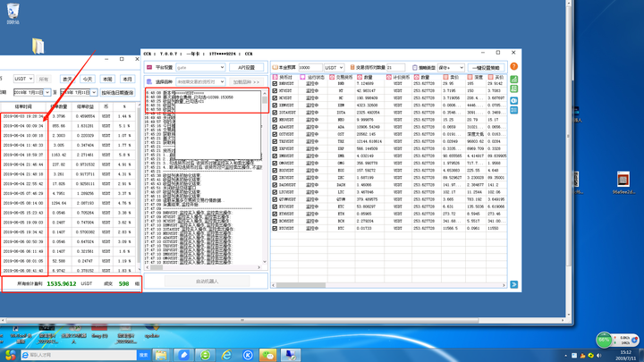The height and width of the screenshot is (362, 644).
Task: Toggle the DASHUSDT row checkbox
Action: (275, 185)
